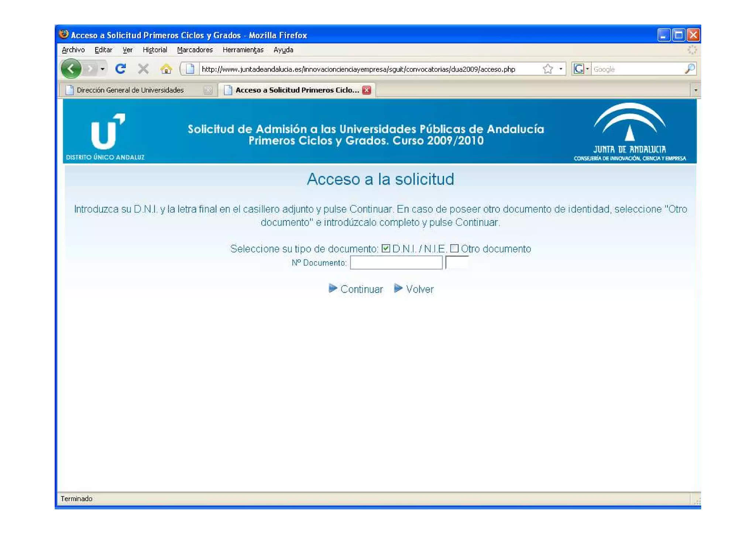756x534 pixels.
Task: Open the back/forward history dropdown
Action: (x=103, y=69)
